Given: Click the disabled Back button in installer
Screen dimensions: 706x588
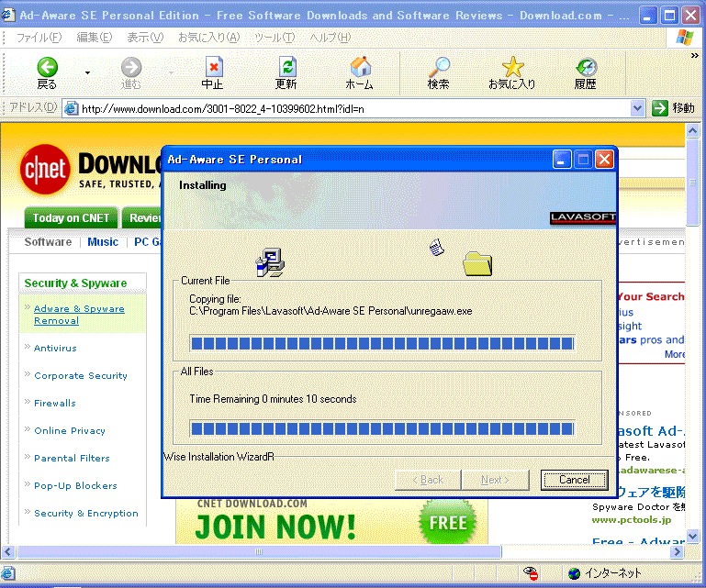Looking at the screenshot, I should click(428, 480).
